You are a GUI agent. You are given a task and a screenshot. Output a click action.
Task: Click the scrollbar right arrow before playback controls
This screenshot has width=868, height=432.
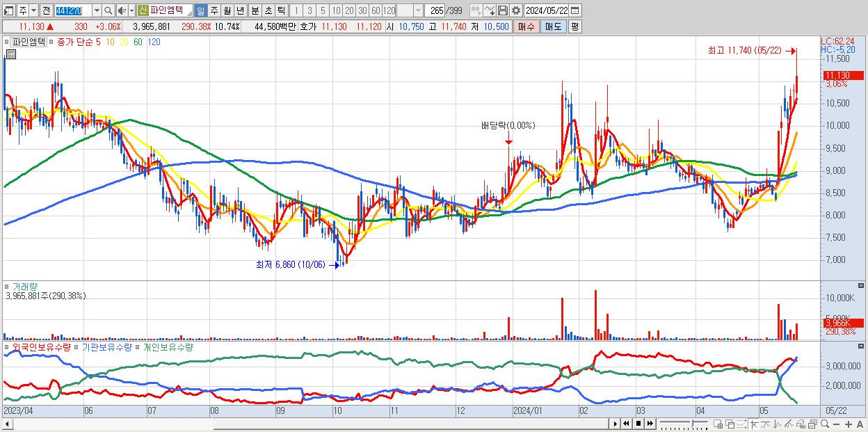click(615, 424)
